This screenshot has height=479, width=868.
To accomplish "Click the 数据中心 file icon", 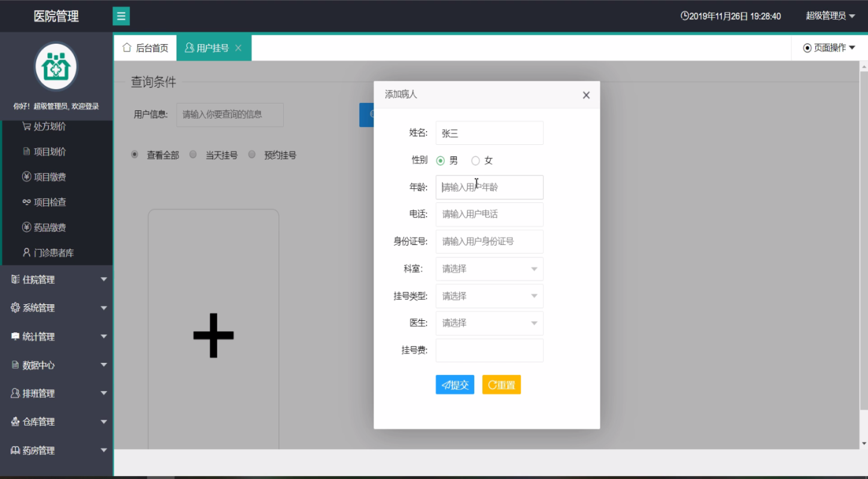I will (15, 365).
